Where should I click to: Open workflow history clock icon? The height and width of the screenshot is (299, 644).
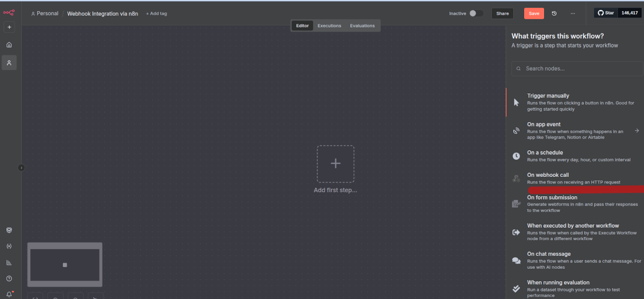click(554, 13)
